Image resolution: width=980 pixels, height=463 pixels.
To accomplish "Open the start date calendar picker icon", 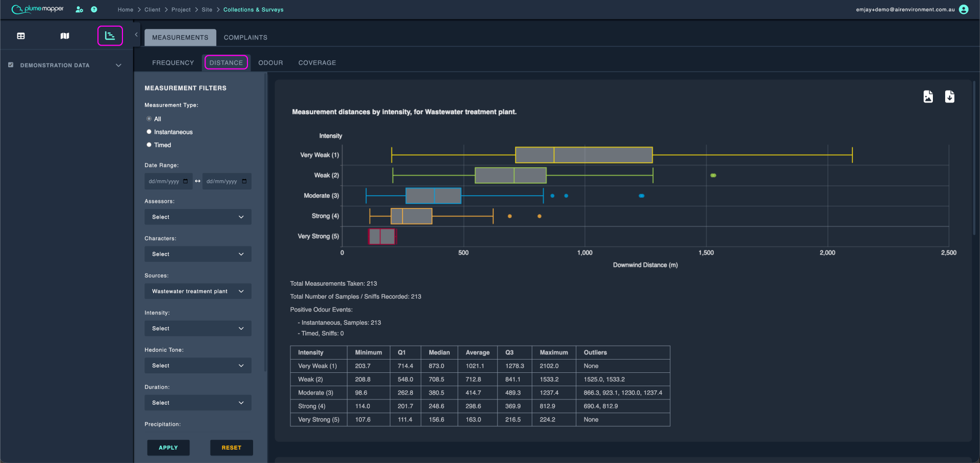I will pyautogui.click(x=185, y=181).
